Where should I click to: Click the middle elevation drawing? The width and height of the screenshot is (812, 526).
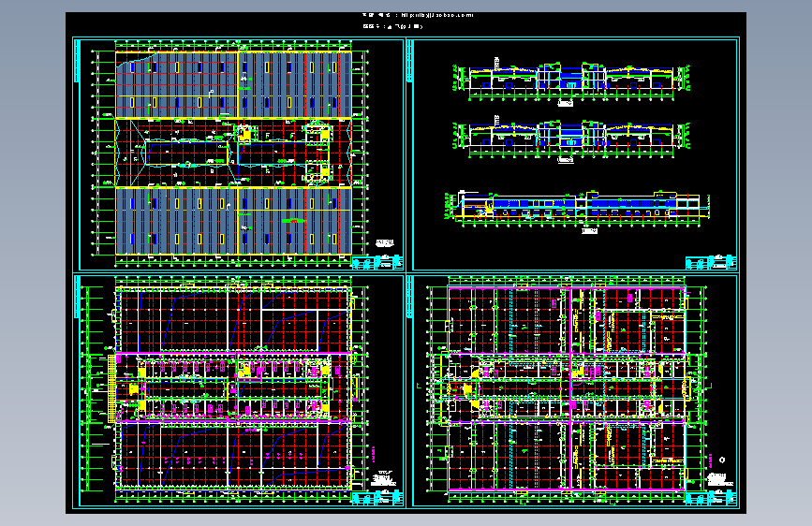pos(571,139)
